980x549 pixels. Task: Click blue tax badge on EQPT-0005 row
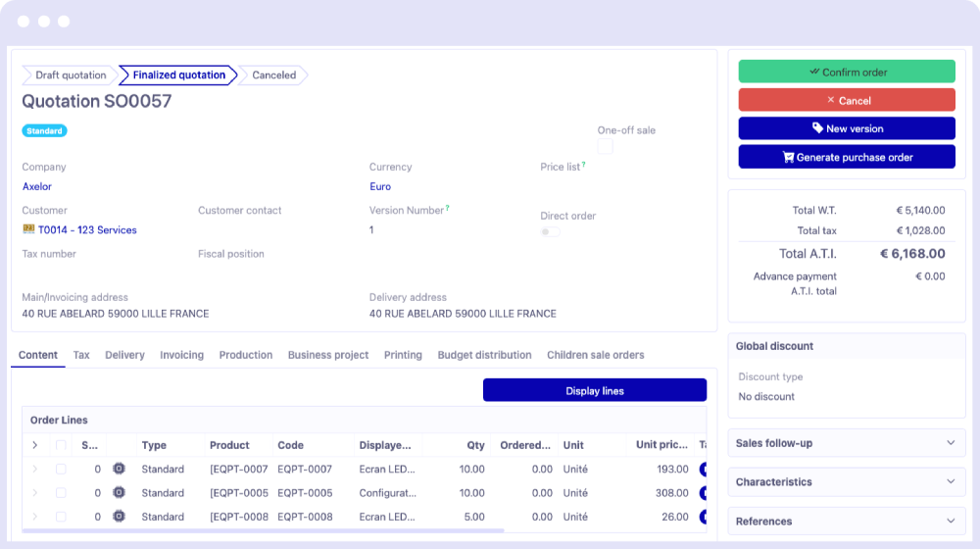point(703,493)
